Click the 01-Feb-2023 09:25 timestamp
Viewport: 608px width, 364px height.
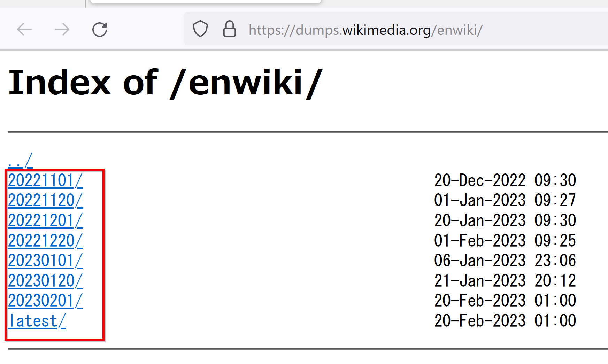pos(505,241)
